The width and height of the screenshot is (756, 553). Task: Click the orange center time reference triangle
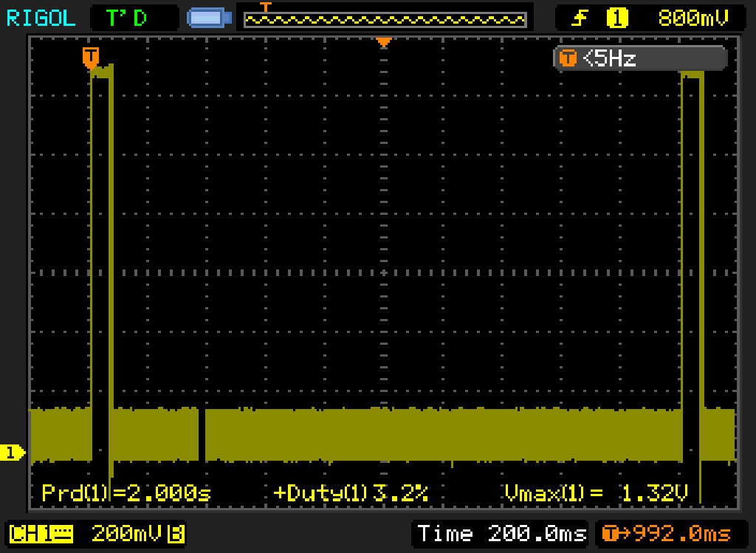coord(383,43)
